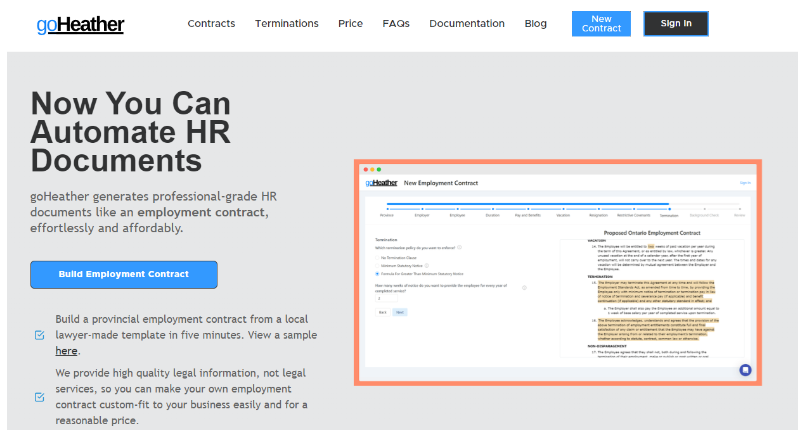The image size is (798, 430).
Task: Open the Contracts menu in the navigation
Action: [x=211, y=24]
